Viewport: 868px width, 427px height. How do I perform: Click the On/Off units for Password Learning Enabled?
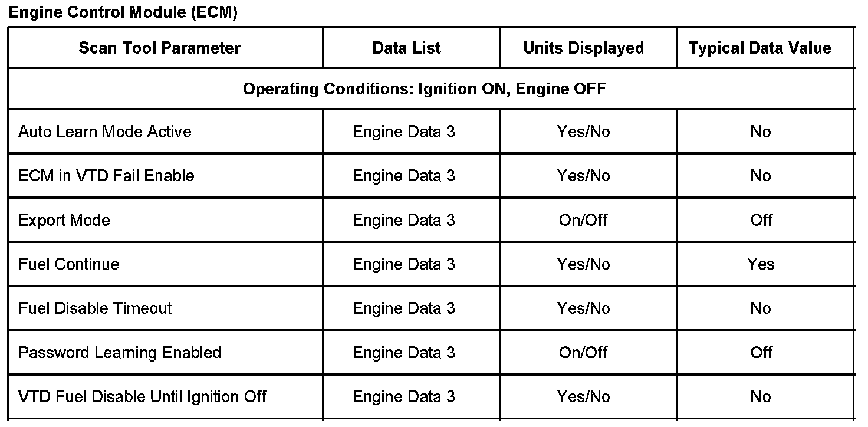click(x=583, y=352)
